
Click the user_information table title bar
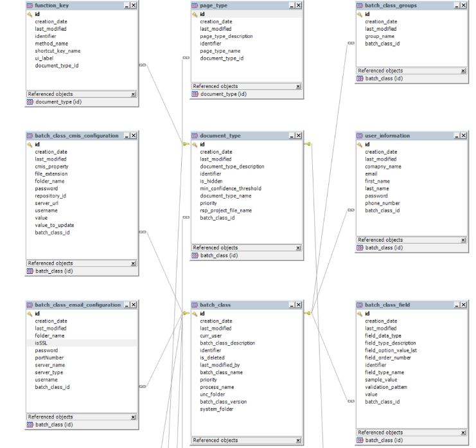pyautogui.click(x=412, y=136)
